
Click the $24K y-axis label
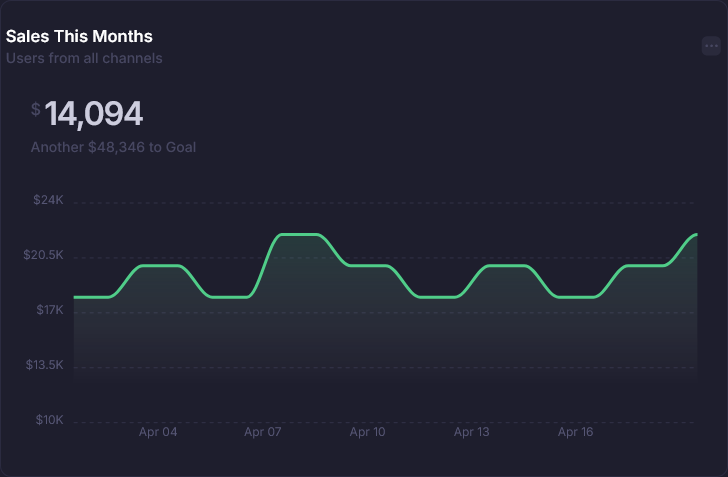pos(48,200)
